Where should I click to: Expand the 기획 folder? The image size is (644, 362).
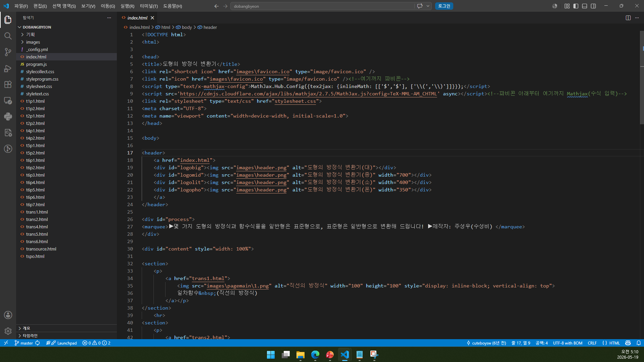[67, 35]
